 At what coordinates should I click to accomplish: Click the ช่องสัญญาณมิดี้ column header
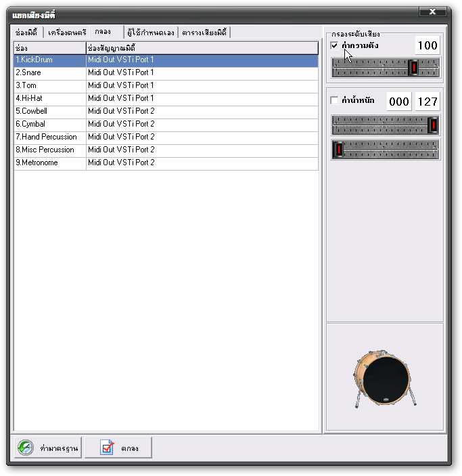pyautogui.click(x=202, y=48)
